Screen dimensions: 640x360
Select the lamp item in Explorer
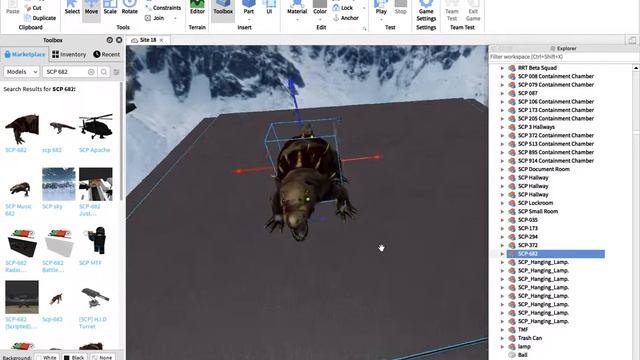pyautogui.click(x=524, y=347)
